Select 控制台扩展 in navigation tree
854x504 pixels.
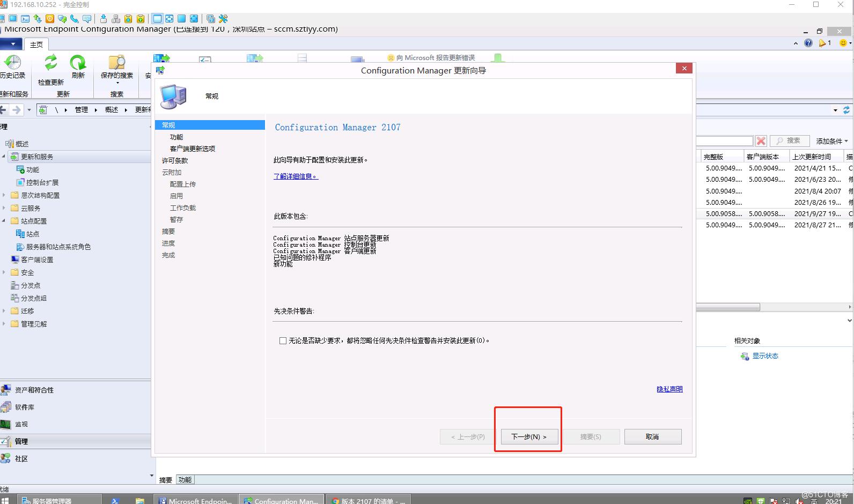(42, 182)
